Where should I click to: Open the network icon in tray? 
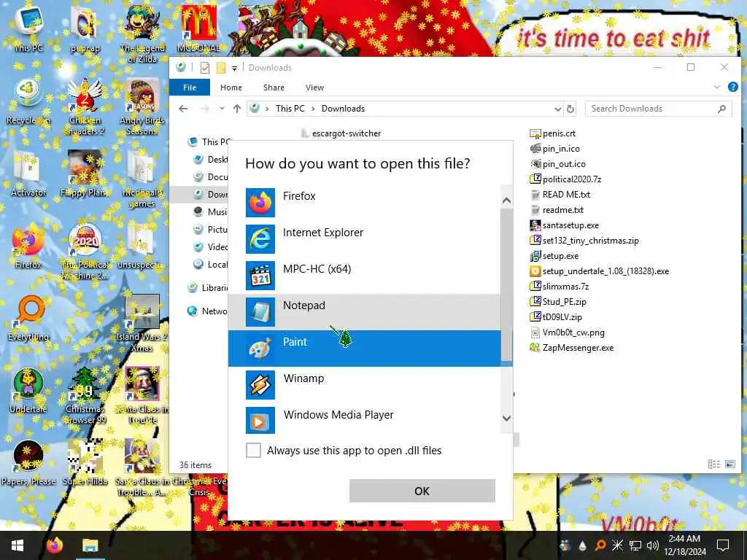click(635, 545)
